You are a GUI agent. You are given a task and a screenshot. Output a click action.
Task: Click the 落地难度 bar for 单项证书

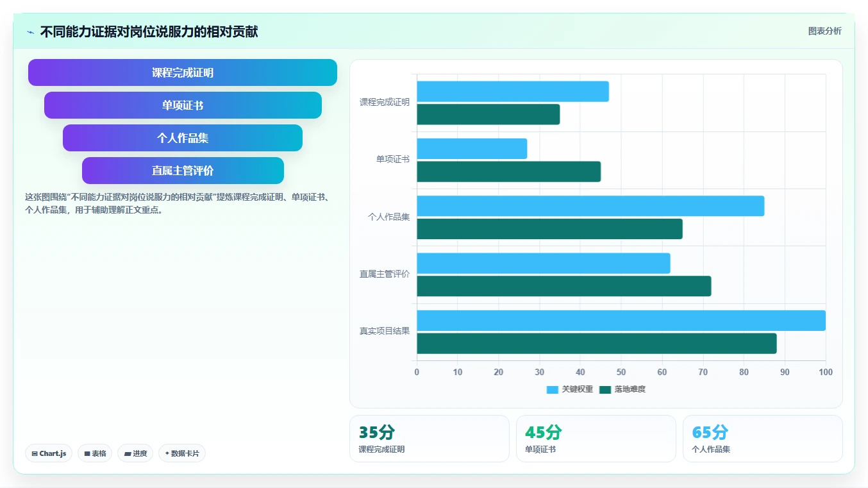click(509, 171)
